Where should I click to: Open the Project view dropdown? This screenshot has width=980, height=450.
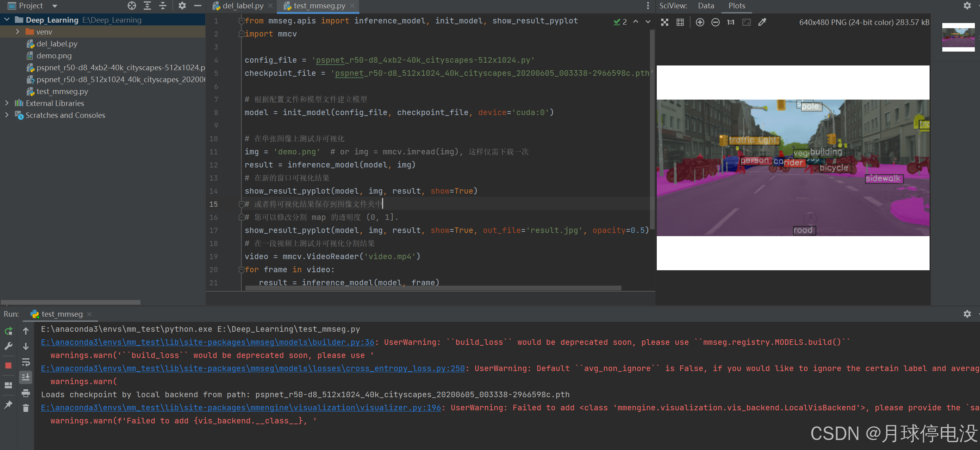(x=55, y=6)
